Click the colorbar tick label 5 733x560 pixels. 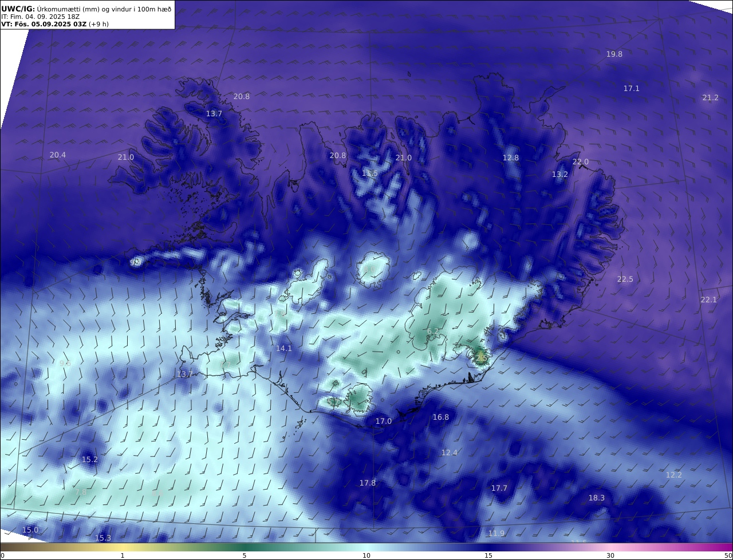245,555
